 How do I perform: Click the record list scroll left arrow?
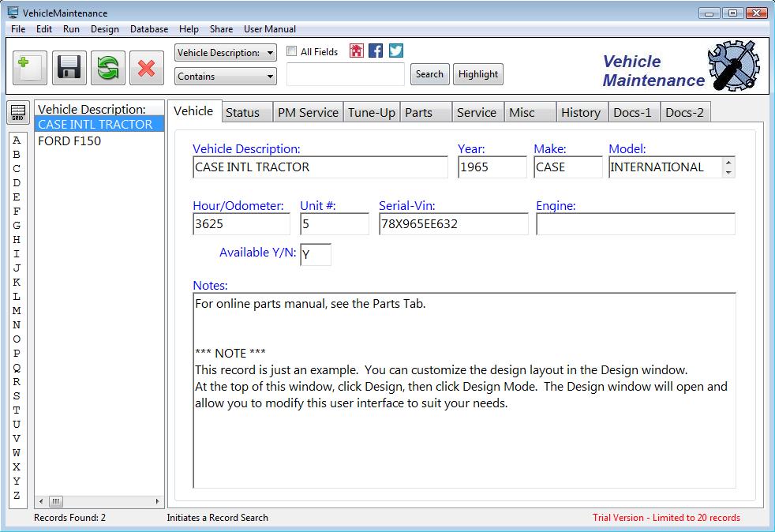[40, 501]
